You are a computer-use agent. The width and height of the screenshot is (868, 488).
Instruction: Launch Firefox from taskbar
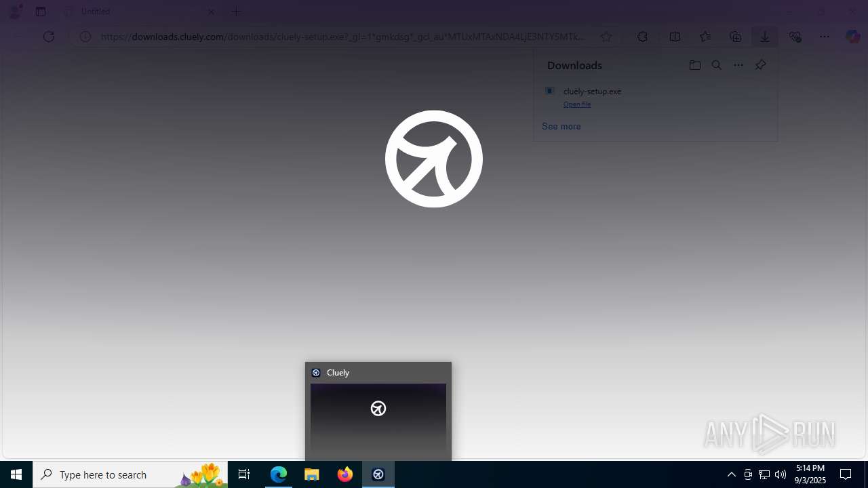(345, 474)
